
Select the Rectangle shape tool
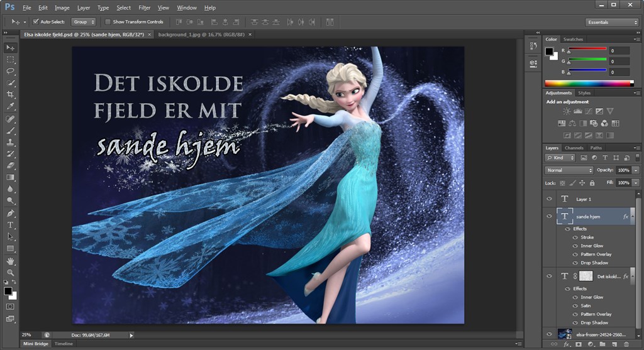[10, 248]
